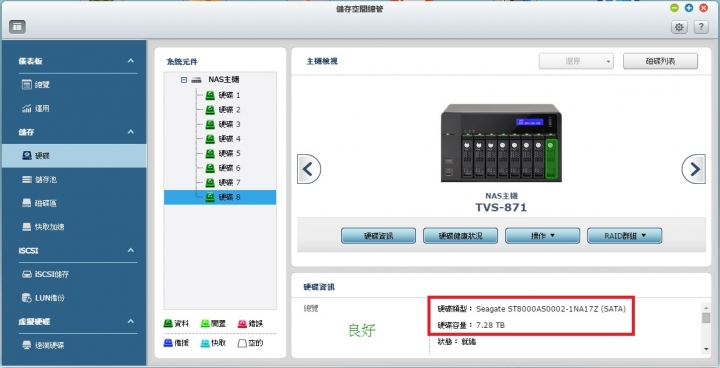The image size is (720, 368).
Task: Collapse the NAS主機 tree node
Action: coord(184,80)
